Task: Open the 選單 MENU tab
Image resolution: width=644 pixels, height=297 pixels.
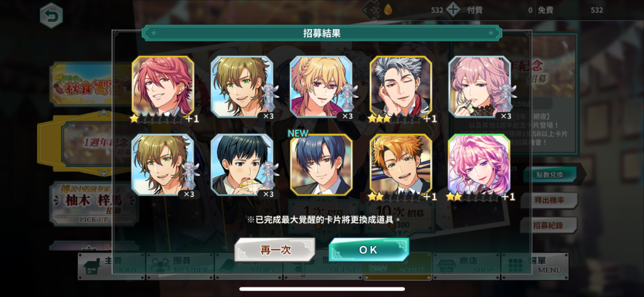Action: [535, 266]
